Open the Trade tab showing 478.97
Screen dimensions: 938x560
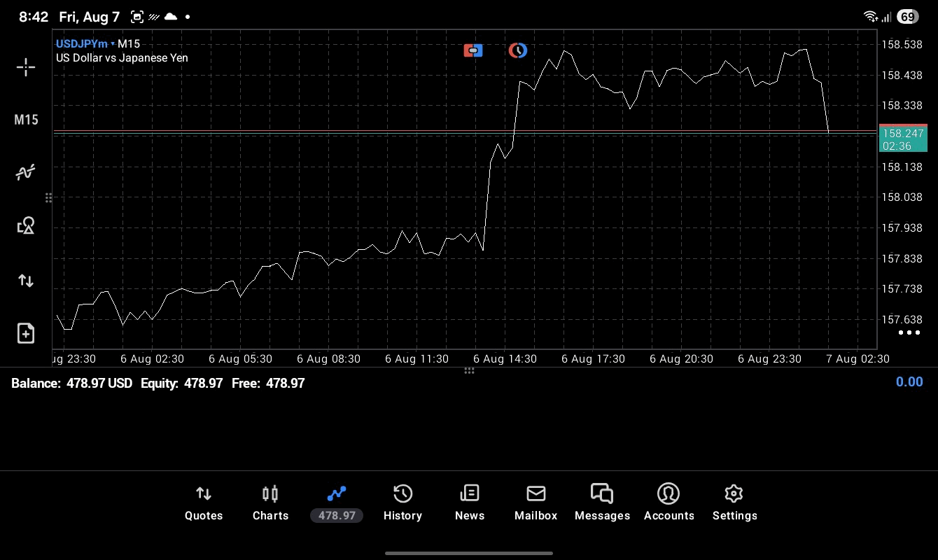click(337, 503)
